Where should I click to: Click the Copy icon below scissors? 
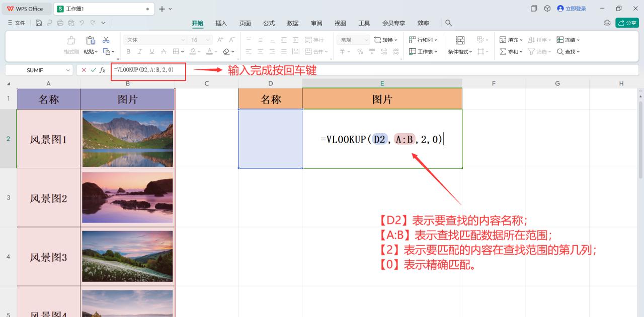[107, 52]
